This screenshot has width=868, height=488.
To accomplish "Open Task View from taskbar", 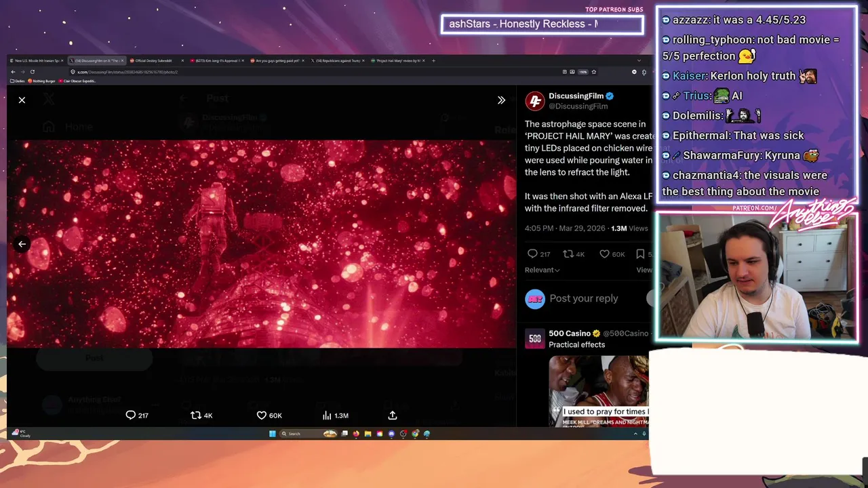I will tap(344, 434).
